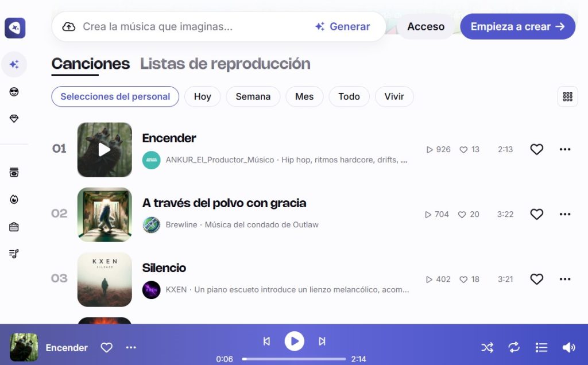Click the Empieza a crear button
Screen dimensions: 588x365
click(517, 26)
